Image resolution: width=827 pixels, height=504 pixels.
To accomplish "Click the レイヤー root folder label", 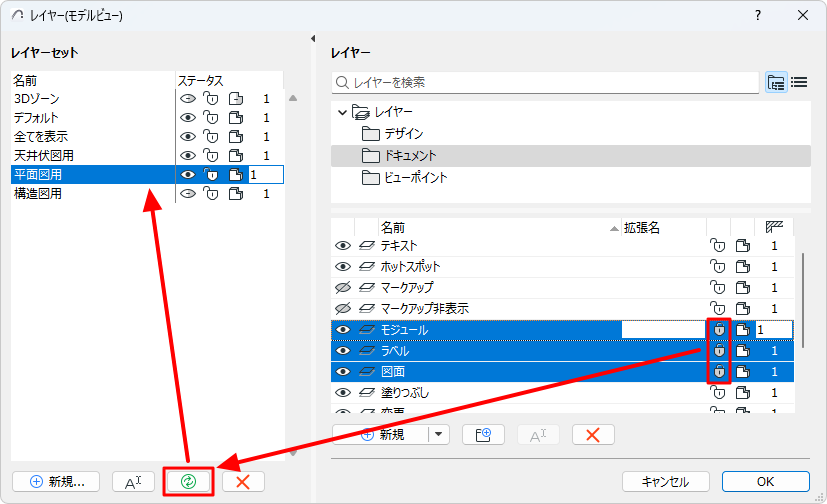I will [x=393, y=112].
